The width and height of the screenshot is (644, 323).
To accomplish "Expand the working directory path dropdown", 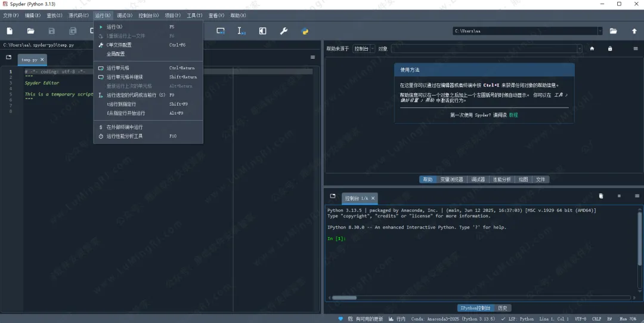I will point(597,31).
